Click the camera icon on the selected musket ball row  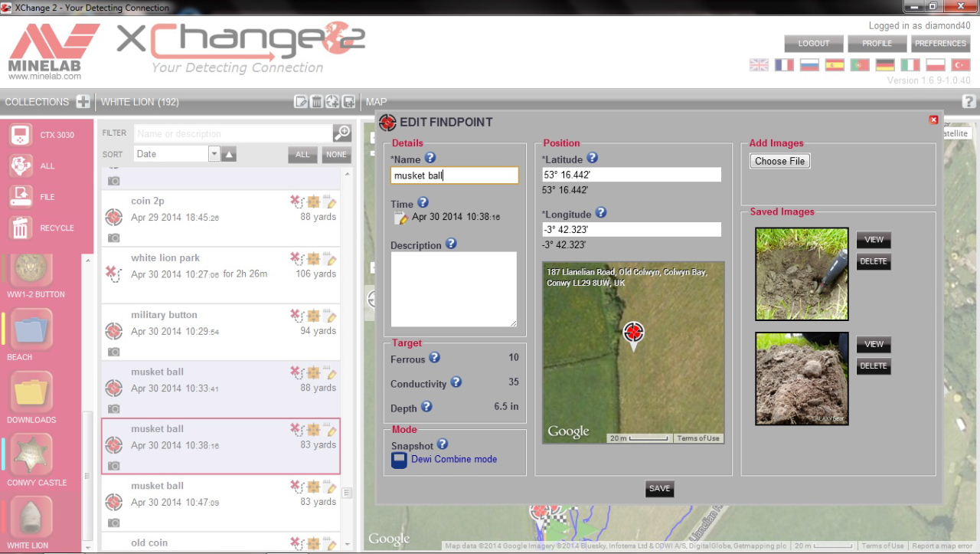(x=114, y=466)
